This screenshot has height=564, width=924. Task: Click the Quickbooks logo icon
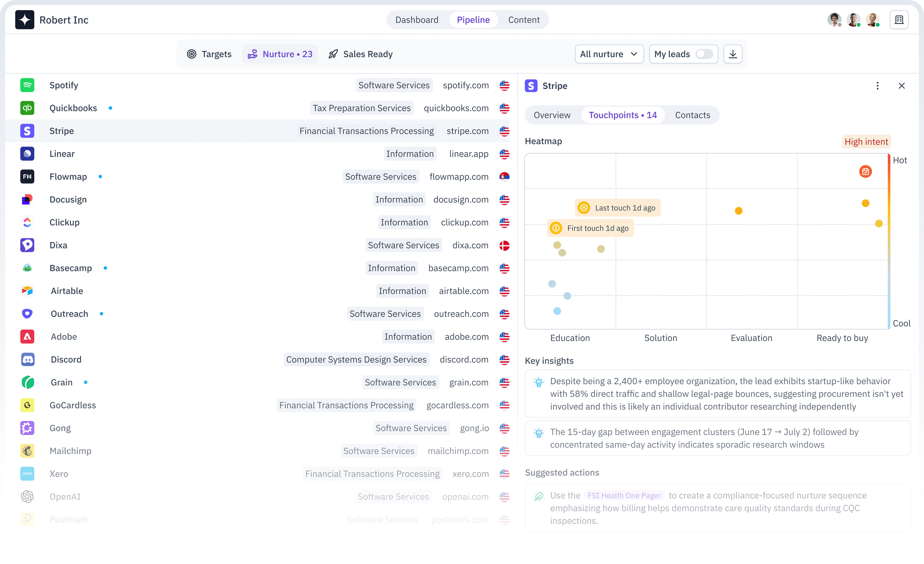point(27,108)
